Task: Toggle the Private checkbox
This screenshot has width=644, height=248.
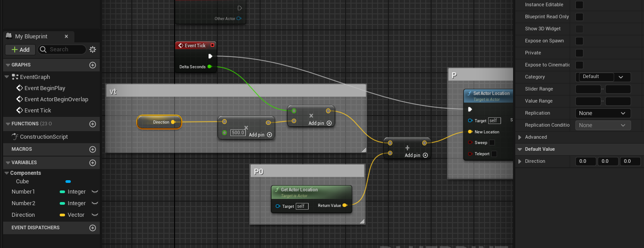Action: point(579,53)
